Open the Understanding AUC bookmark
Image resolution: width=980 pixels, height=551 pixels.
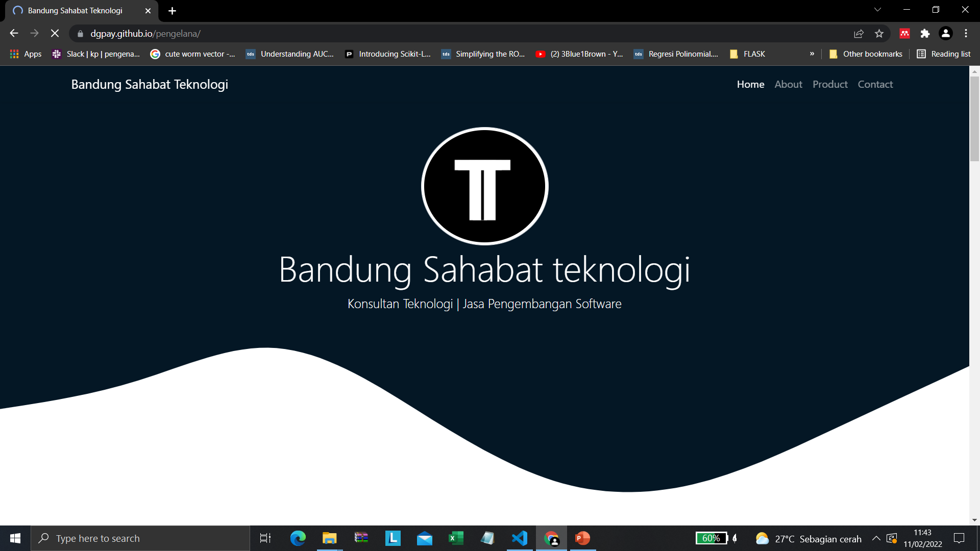290,54
